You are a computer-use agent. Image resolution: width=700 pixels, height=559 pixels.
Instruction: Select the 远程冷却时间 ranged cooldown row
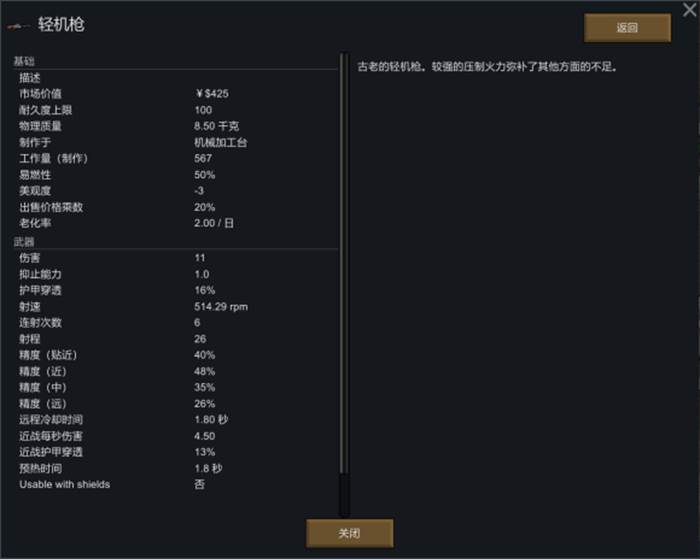coord(176,420)
